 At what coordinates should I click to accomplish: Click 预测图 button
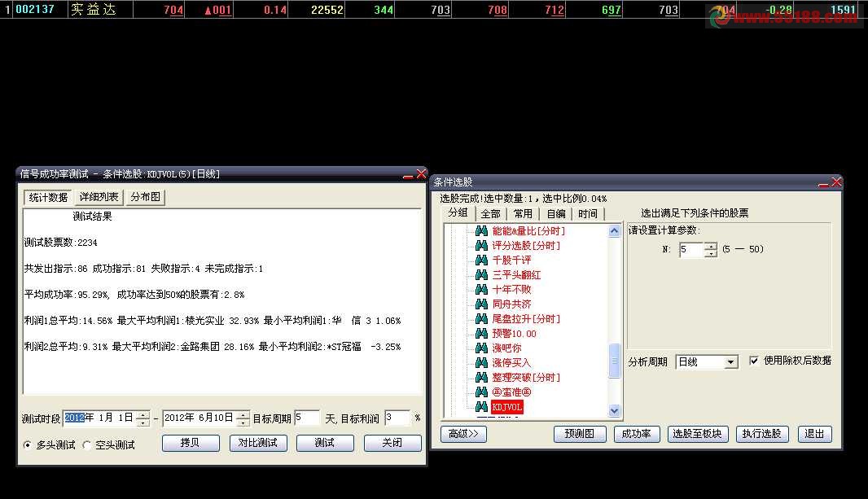pyautogui.click(x=580, y=434)
